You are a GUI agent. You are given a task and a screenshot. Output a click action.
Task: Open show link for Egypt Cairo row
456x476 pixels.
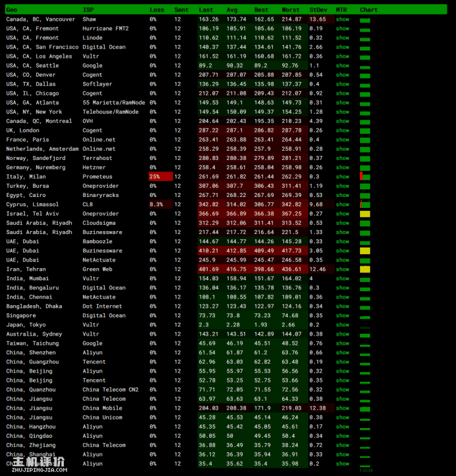point(342,195)
